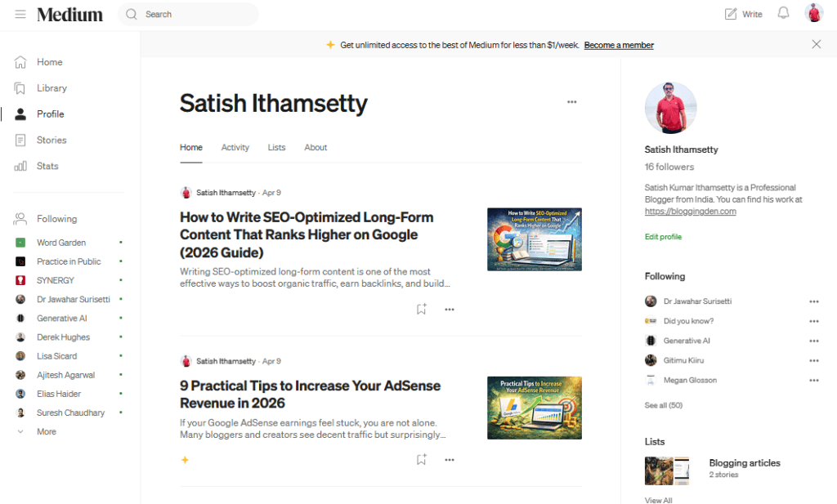Click the member-only star on AdSense article
Viewport: 837px width, 504px height.
185,460
